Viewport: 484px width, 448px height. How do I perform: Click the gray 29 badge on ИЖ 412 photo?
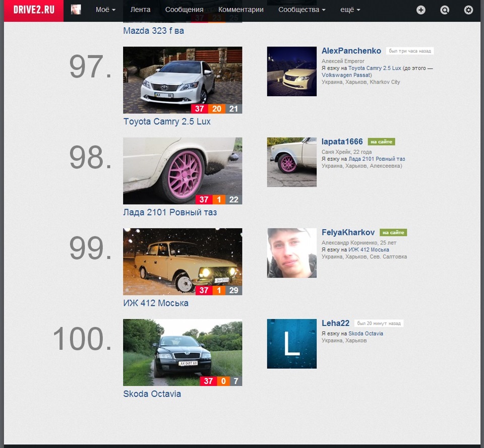(x=233, y=290)
